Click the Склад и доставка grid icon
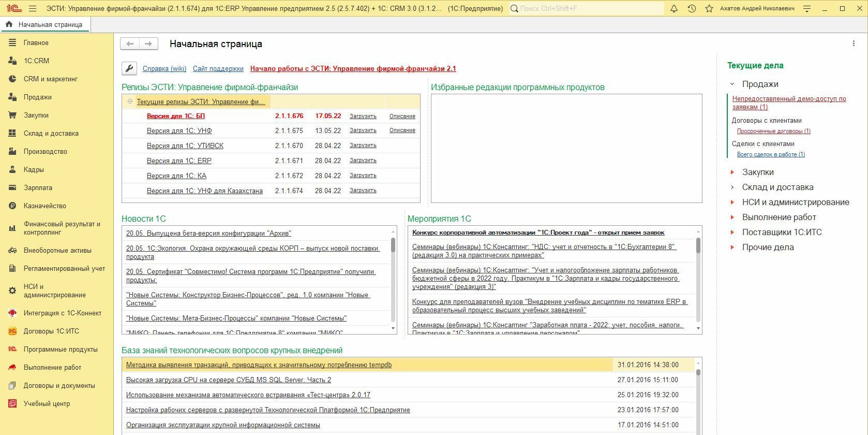 12,133
